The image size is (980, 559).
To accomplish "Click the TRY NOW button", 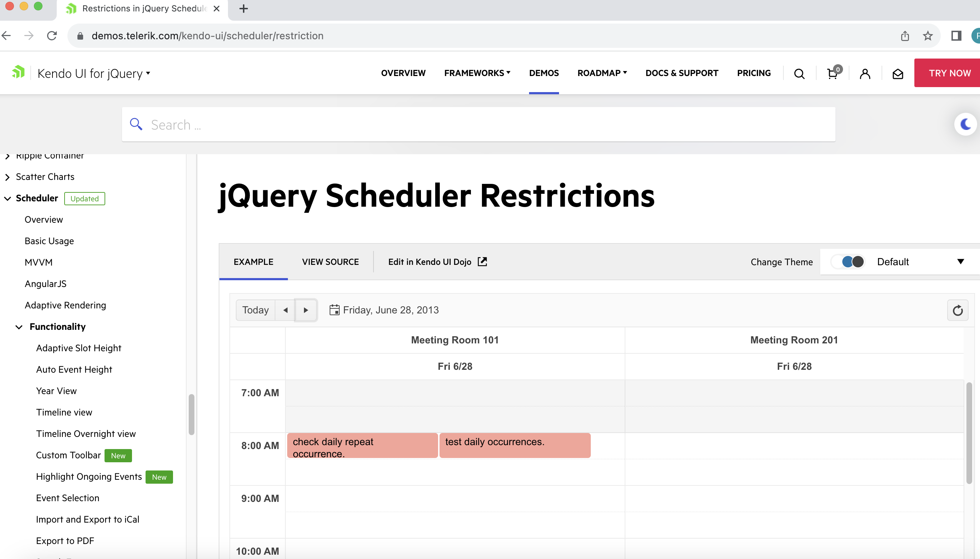I will point(949,73).
